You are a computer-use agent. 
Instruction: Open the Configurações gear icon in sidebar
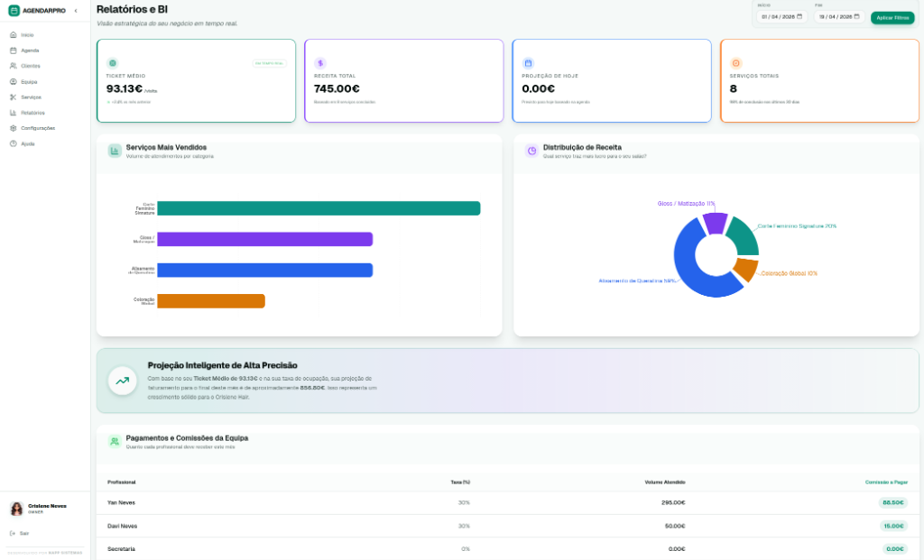click(13, 128)
